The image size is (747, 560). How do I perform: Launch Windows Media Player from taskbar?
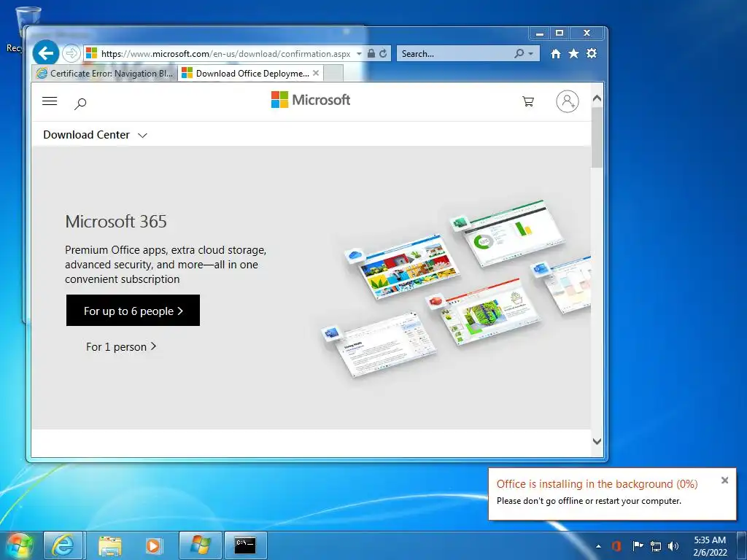tap(153, 545)
